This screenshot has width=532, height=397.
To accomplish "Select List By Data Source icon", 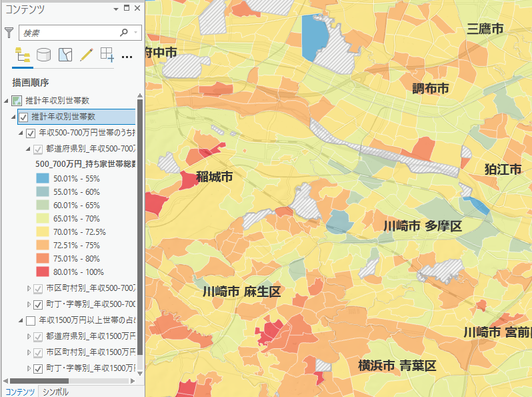I will 44,55.
